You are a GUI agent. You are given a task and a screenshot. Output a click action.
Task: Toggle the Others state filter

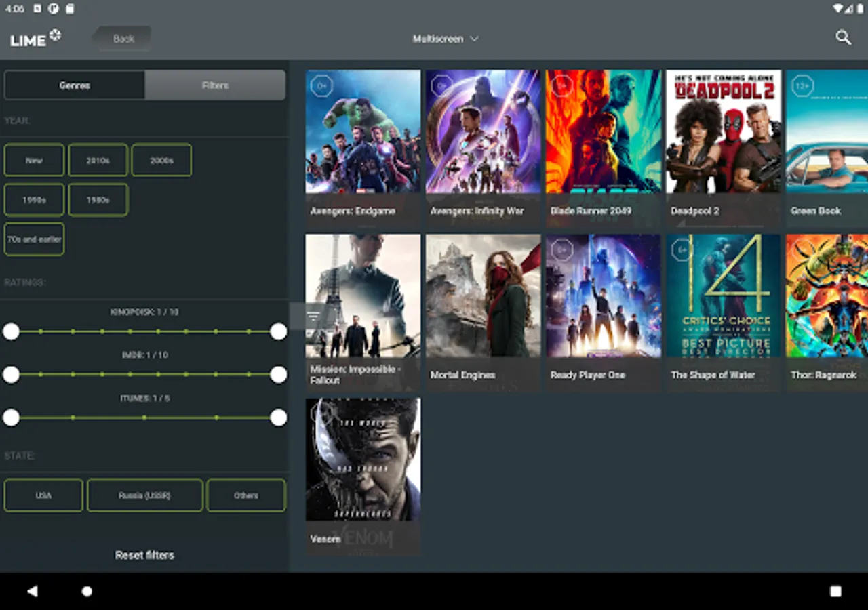click(x=246, y=495)
